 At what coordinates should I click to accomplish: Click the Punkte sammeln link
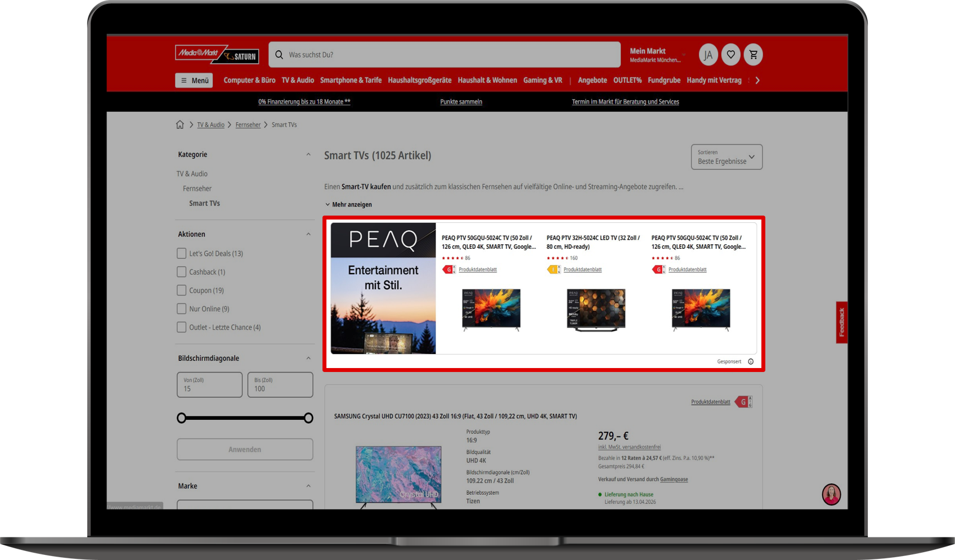click(x=461, y=102)
